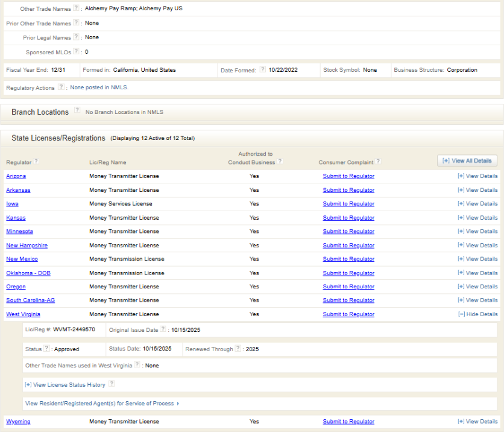Open the Oklahoma - DOB regulator link
The width and height of the screenshot is (504, 432).
28,273
